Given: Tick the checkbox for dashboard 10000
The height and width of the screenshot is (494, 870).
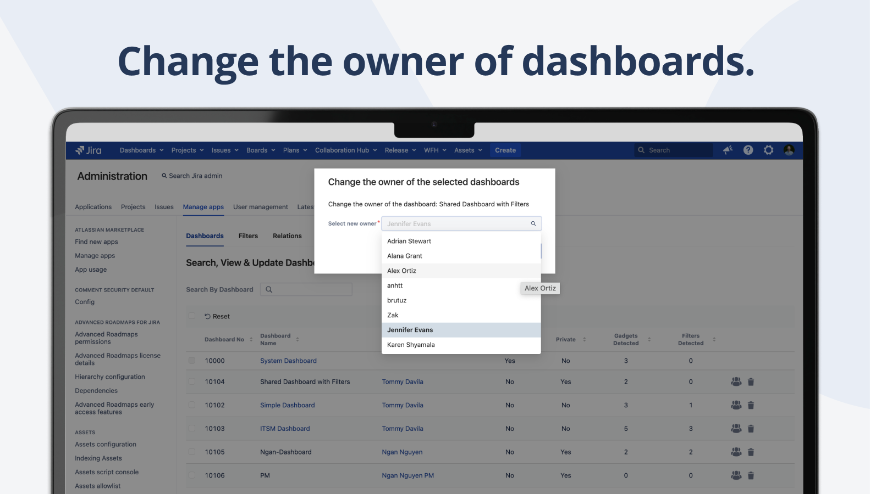Looking at the screenshot, I should 191,361.
